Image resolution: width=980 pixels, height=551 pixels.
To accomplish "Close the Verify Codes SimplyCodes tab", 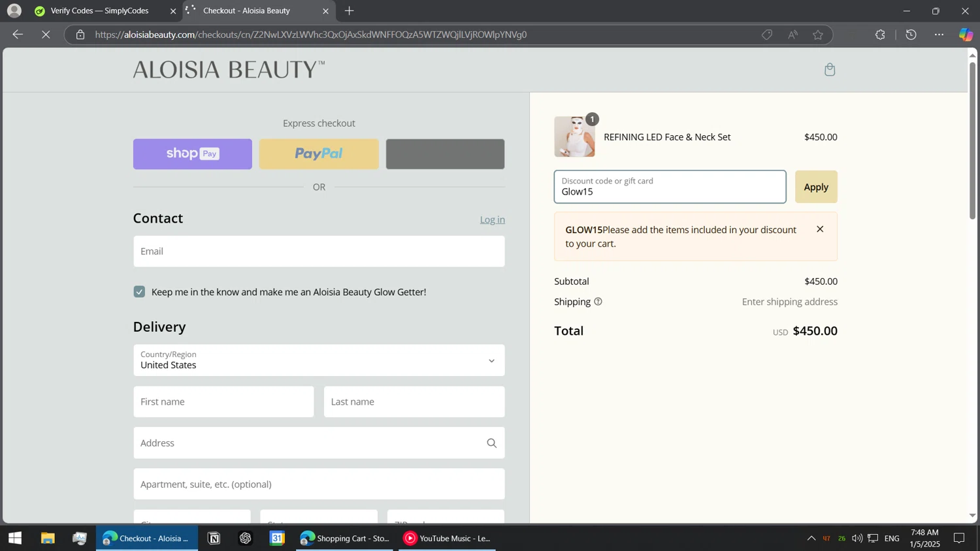I will pyautogui.click(x=173, y=11).
